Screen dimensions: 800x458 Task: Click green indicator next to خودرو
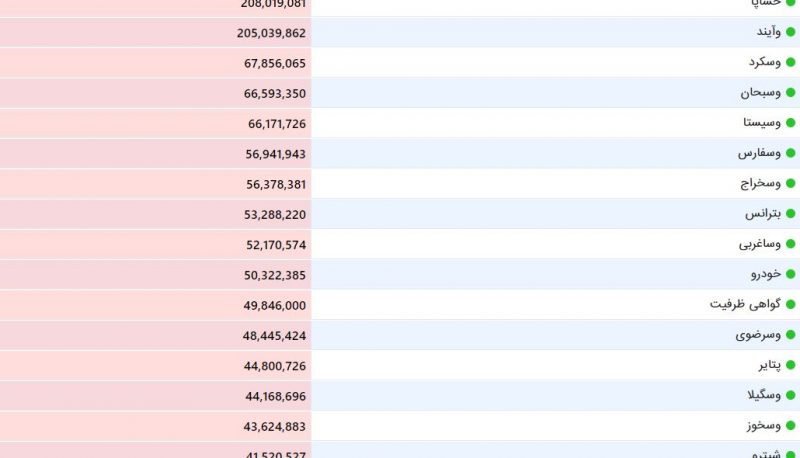[x=790, y=274]
